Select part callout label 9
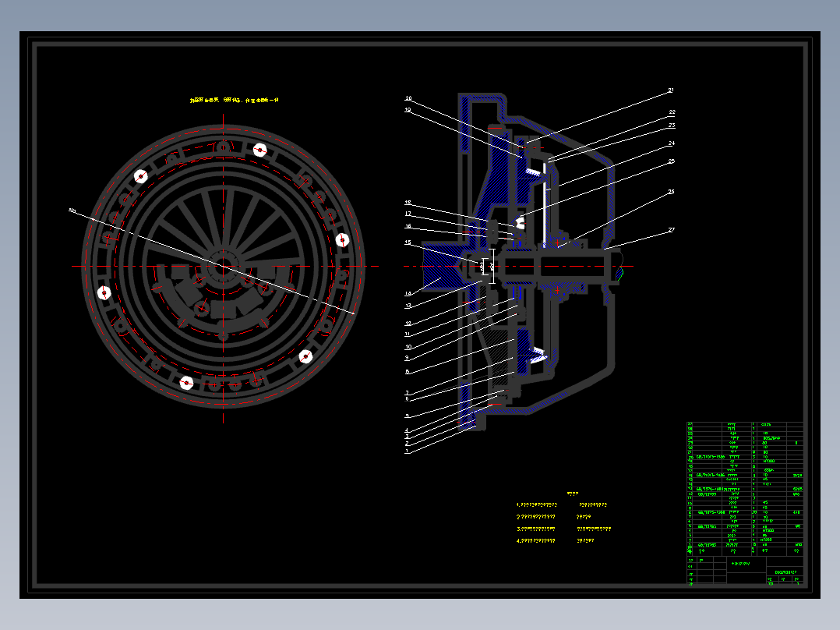Image resolution: width=840 pixels, height=630 pixels. coord(407,358)
